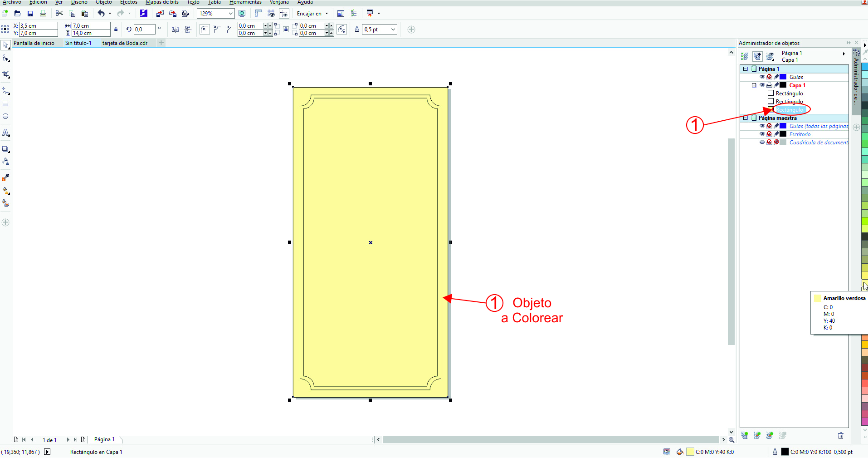Screen dimensions: 868x458
Task: Click the Cut scissors icon
Action: click(59, 14)
